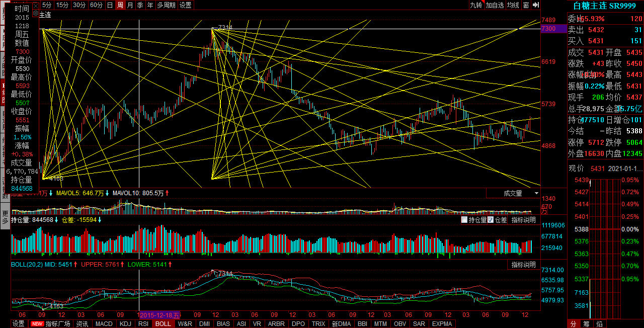The height and width of the screenshot is (328, 644).
Task: Select the DMI indicator tab
Action: coord(204,324)
